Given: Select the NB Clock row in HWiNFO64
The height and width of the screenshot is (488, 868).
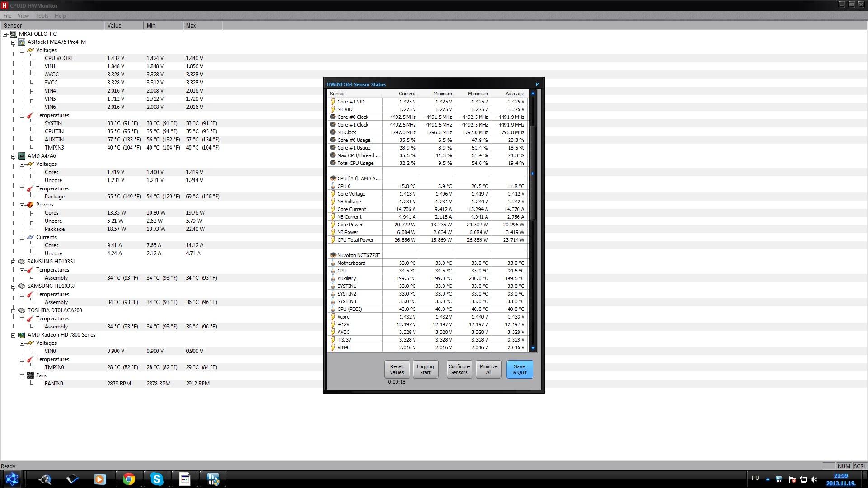Looking at the screenshot, I should pos(428,132).
